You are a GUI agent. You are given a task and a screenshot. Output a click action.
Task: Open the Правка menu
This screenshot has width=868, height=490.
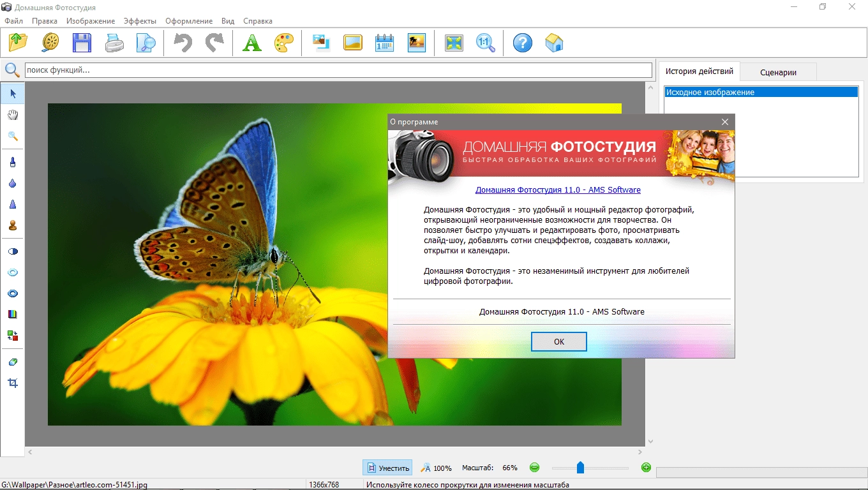[x=45, y=21]
